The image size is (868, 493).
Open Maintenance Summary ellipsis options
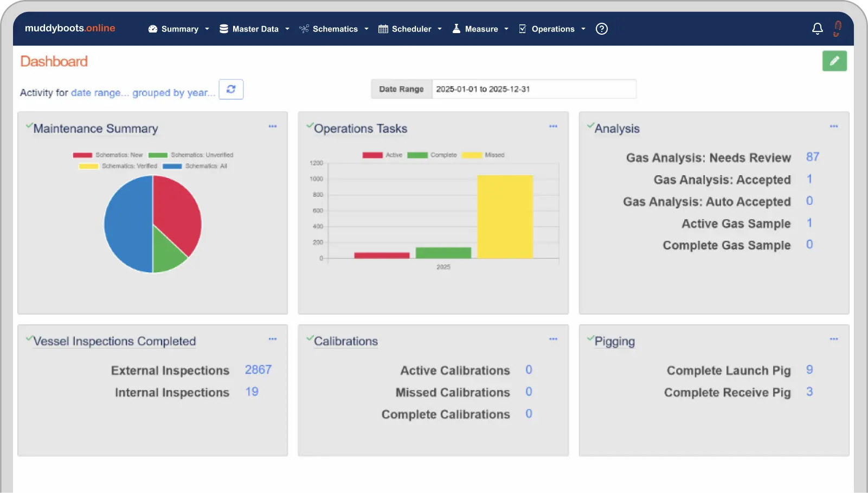click(273, 126)
